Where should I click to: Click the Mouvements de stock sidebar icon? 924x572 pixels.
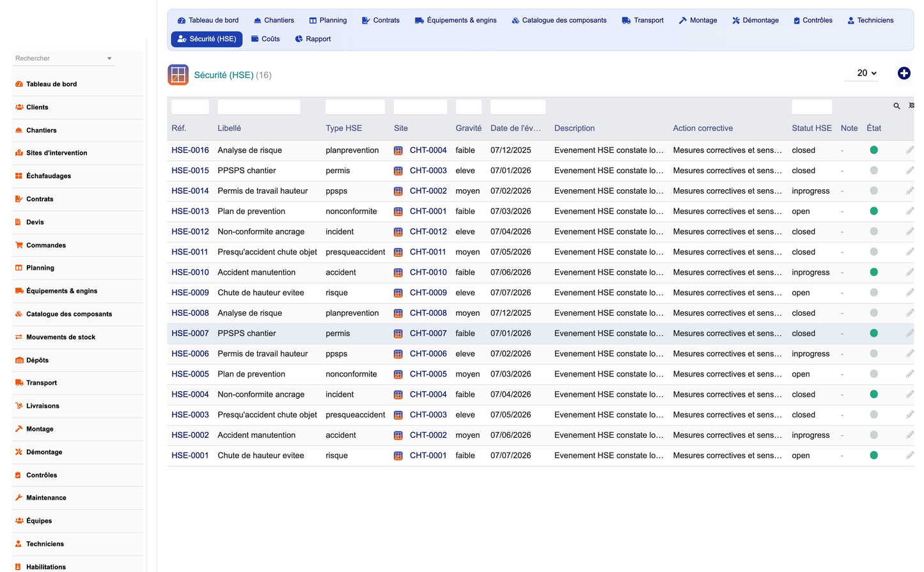click(19, 337)
